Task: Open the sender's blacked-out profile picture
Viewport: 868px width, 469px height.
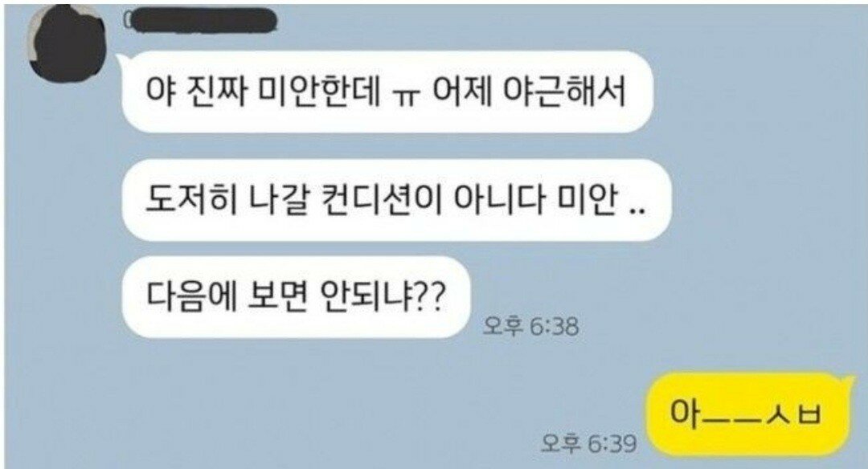Action: click(x=68, y=43)
